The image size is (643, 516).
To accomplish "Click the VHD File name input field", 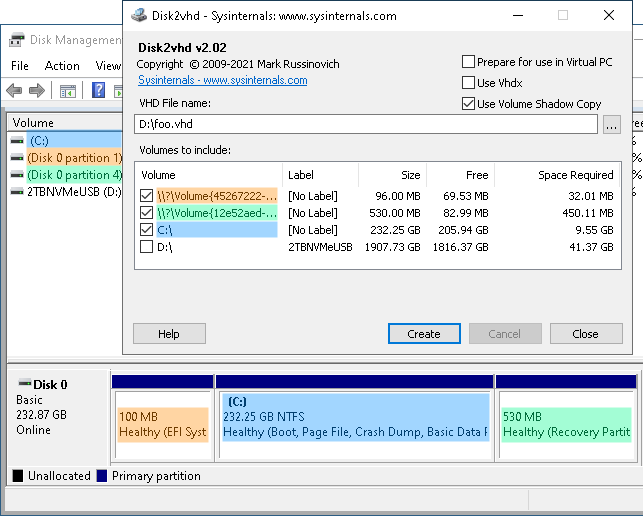I will [x=366, y=124].
